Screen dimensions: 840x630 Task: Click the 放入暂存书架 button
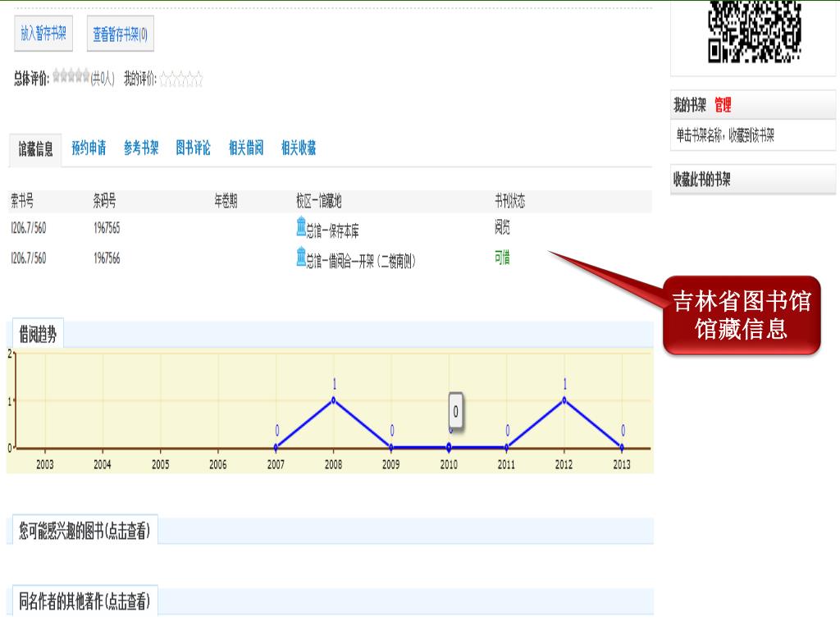pos(43,34)
